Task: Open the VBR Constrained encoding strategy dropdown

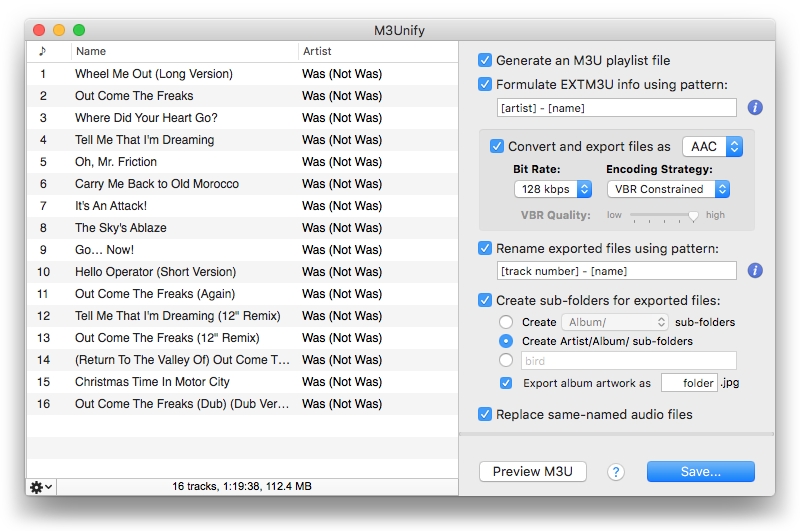Action: [668, 189]
